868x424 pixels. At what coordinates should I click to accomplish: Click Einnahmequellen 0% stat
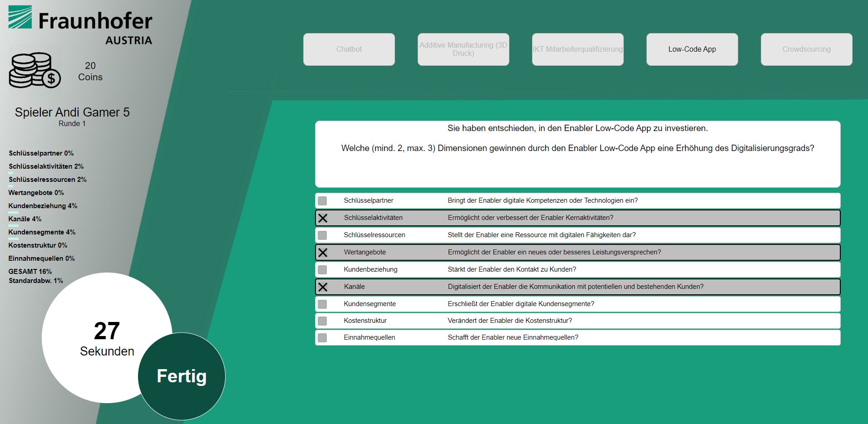click(42, 258)
